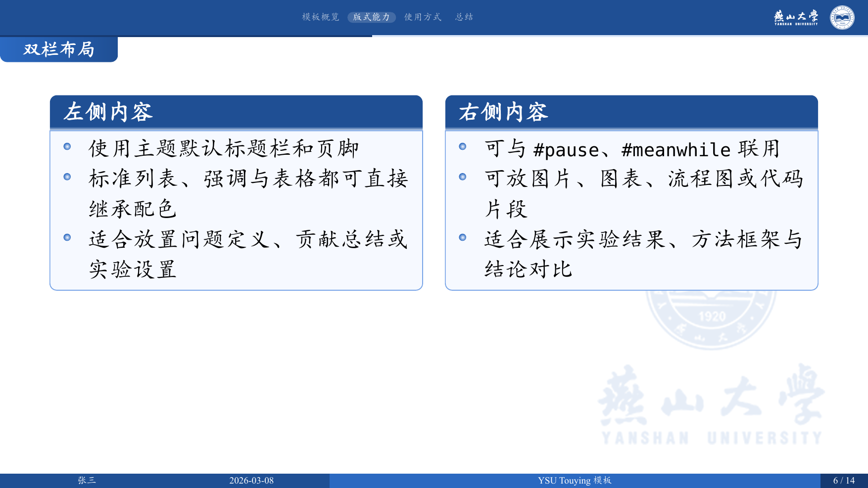This screenshot has width=868, height=488.
Task: Click the footer title YSU Touying 模板
Action: coord(575,481)
